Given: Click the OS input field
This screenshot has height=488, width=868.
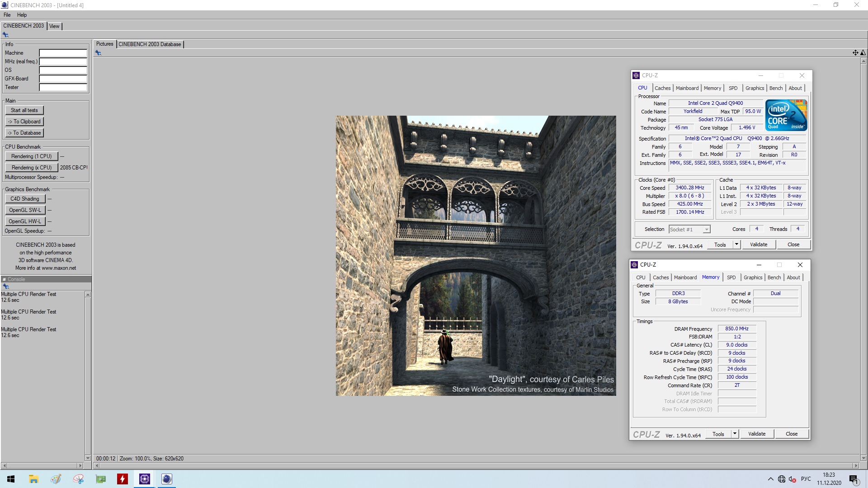Looking at the screenshot, I should click(x=63, y=70).
